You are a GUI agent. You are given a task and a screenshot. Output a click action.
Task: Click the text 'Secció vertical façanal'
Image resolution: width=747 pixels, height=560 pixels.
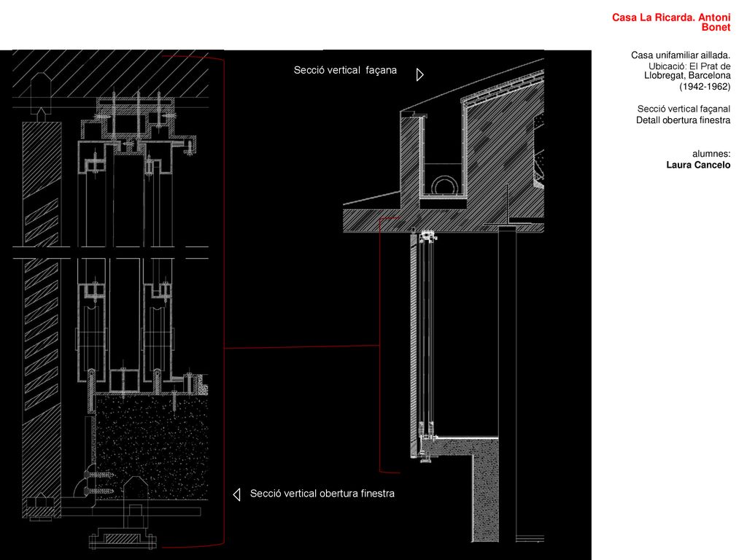tap(684, 109)
